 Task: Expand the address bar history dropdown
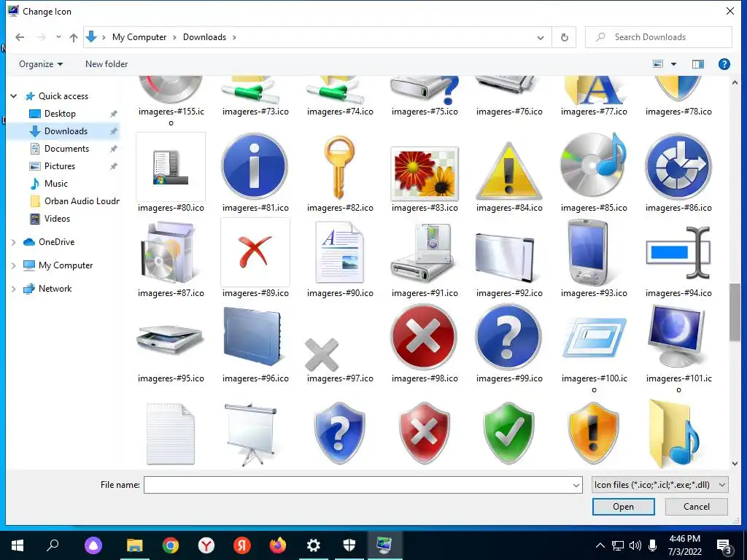(541, 38)
